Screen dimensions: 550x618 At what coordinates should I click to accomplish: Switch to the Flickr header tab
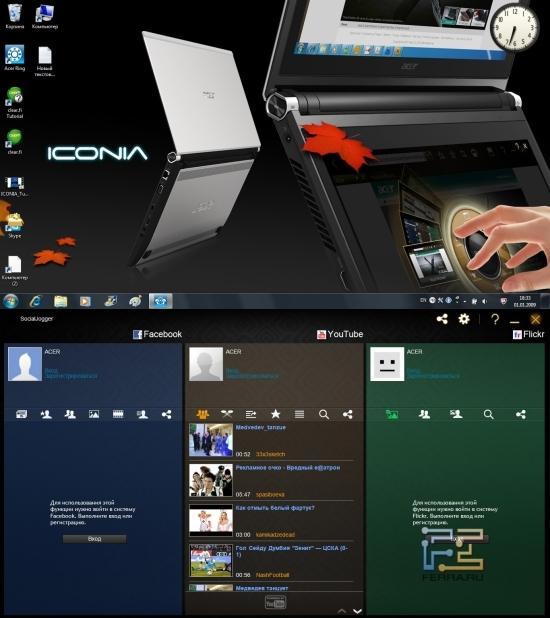[x=528, y=335]
